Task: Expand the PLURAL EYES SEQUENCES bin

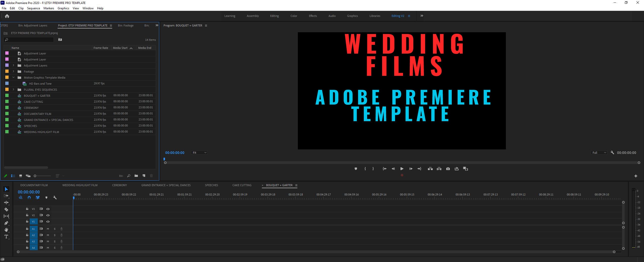Action: pos(13,89)
